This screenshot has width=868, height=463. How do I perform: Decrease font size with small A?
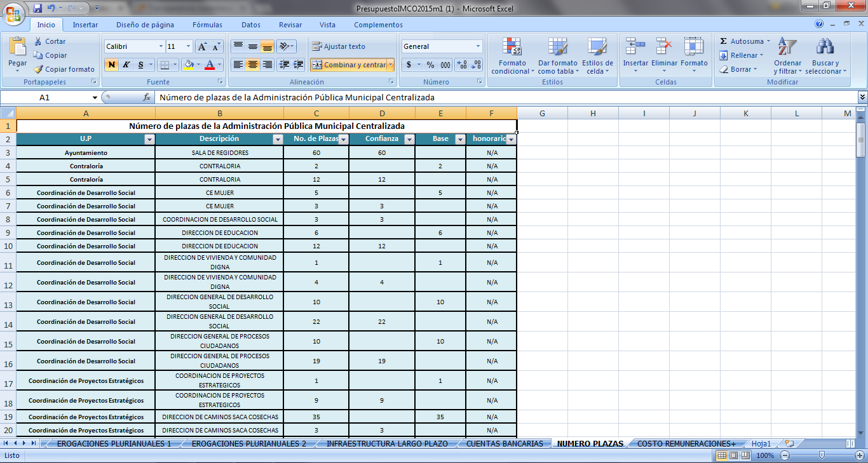pos(216,46)
